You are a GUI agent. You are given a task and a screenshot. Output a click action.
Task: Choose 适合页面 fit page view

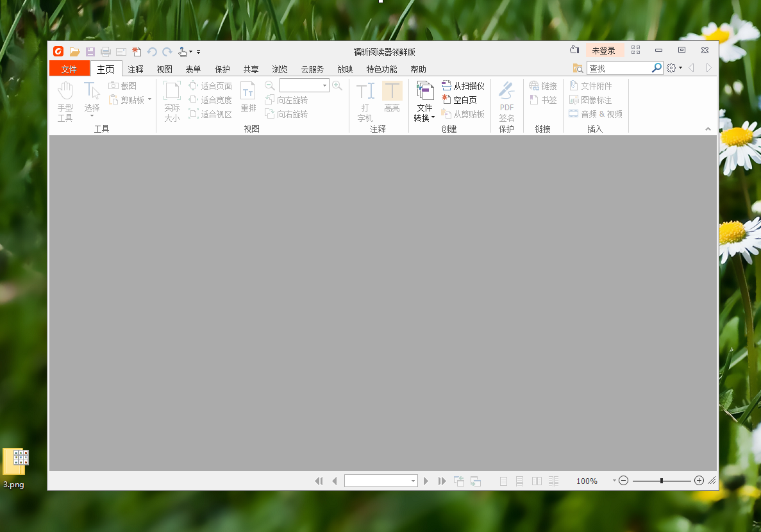point(210,86)
